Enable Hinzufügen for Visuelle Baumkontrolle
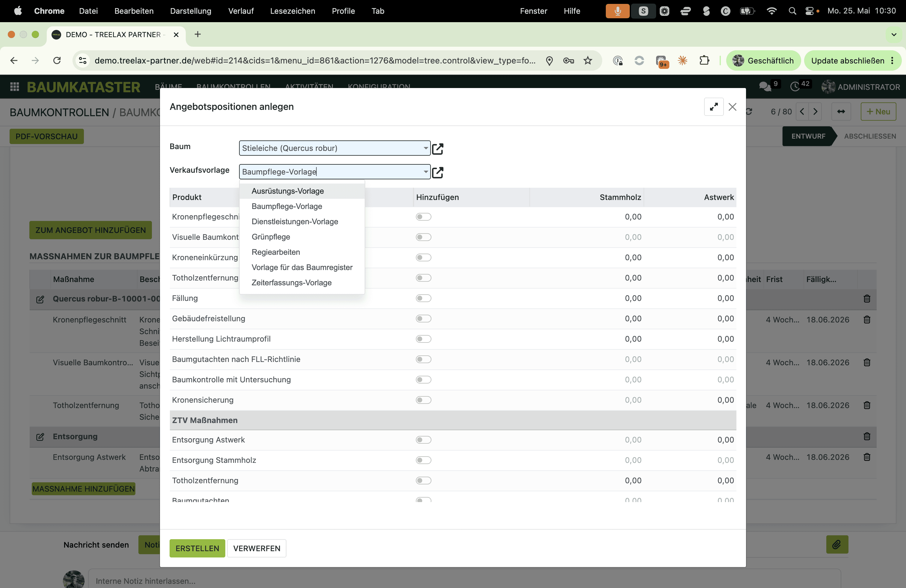This screenshot has width=906, height=588. (423, 237)
